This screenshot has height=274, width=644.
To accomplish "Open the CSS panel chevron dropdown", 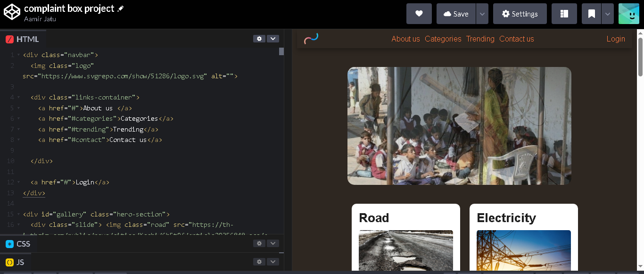I will [x=273, y=243].
